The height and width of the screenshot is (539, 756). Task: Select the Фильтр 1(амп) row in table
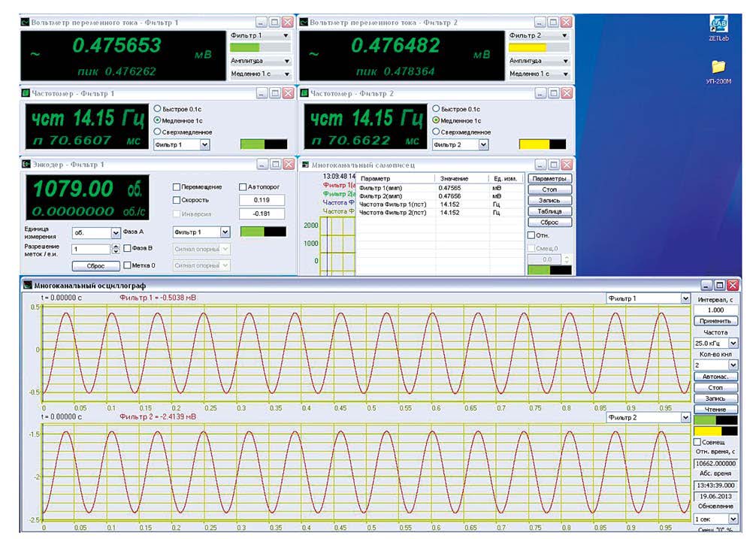point(440,188)
